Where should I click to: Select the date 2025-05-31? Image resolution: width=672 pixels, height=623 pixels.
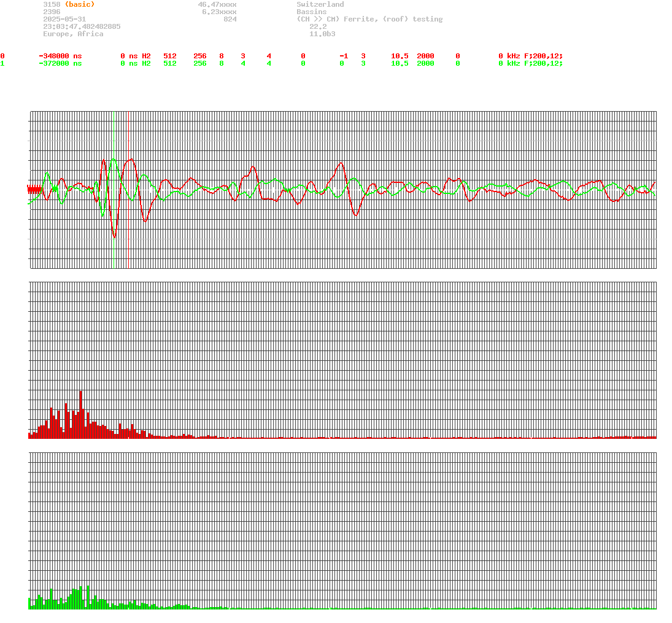(x=64, y=19)
